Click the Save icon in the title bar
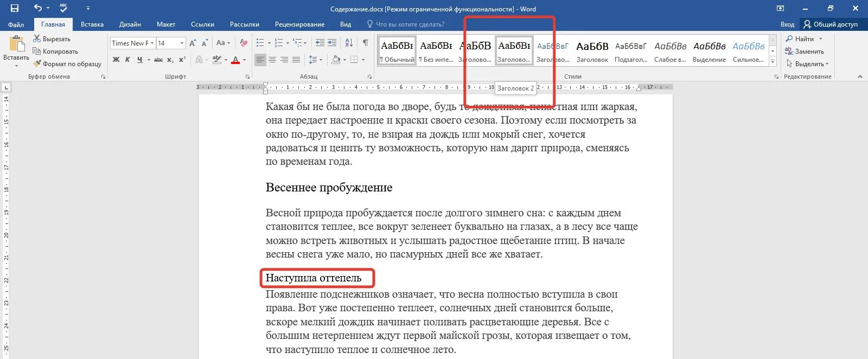The height and width of the screenshot is (359, 868). [x=15, y=8]
